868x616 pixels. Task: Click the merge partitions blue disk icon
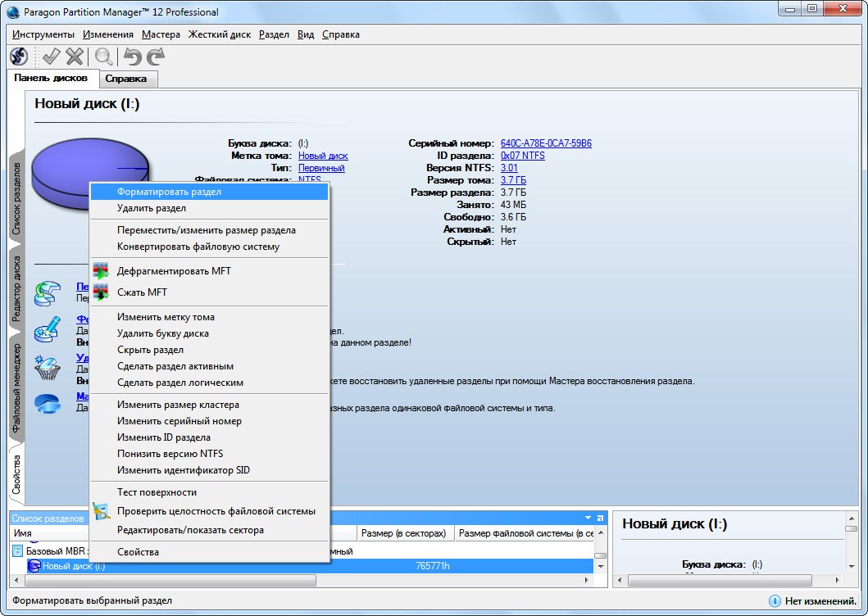[48, 404]
